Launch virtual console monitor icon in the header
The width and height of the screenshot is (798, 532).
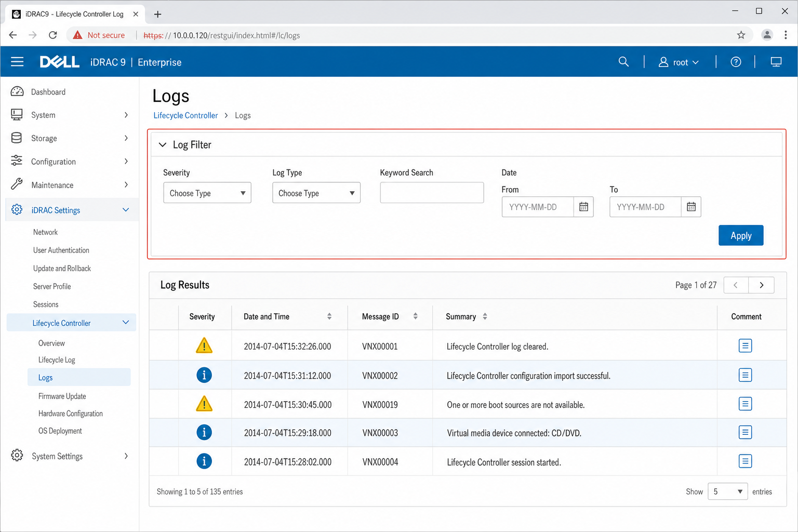776,62
